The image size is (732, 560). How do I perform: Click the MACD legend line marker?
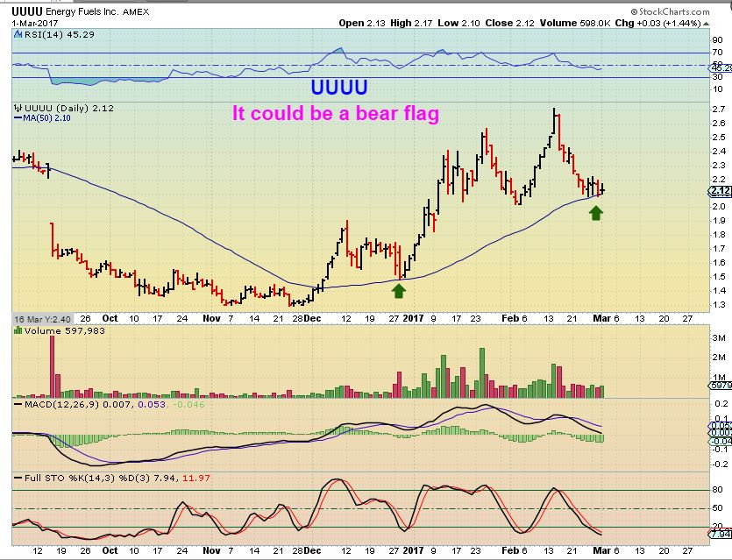click(x=18, y=404)
